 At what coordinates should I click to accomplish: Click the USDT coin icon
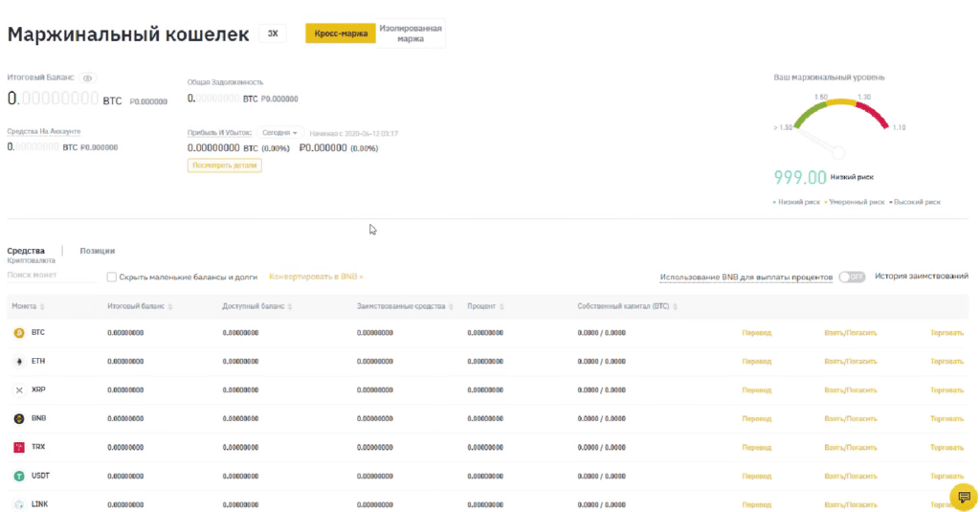click(18, 477)
